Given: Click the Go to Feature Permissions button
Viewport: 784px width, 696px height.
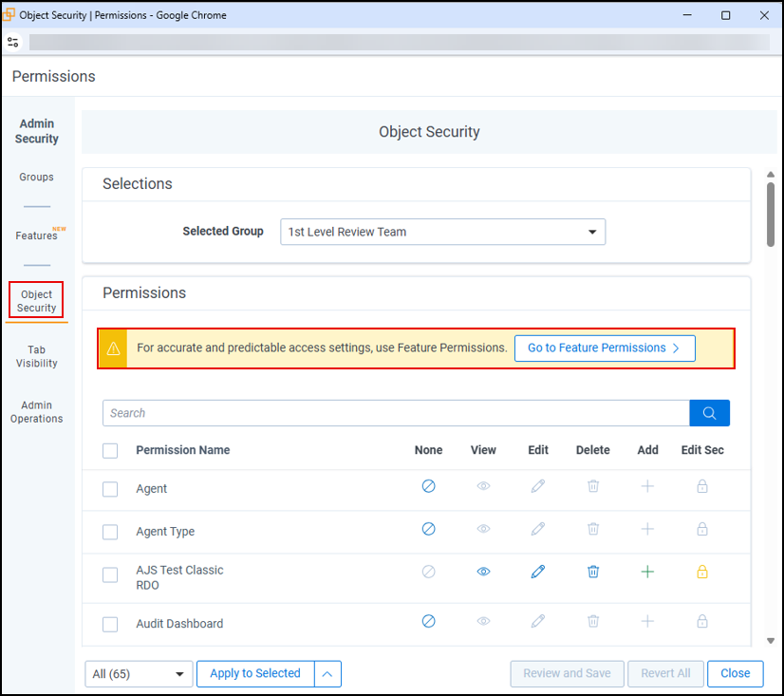Looking at the screenshot, I should point(605,348).
